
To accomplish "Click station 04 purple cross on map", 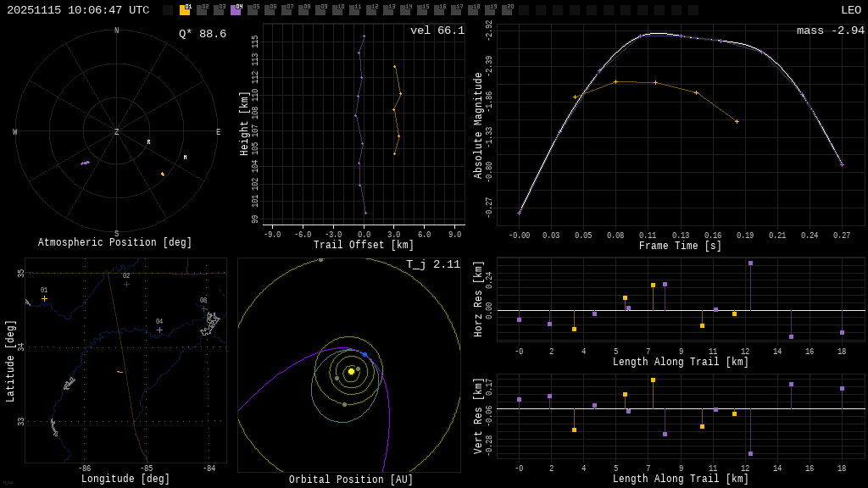I will tap(159, 330).
